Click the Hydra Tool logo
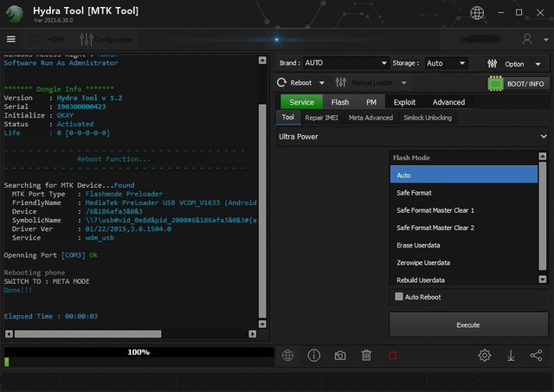The height and width of the screenshot is (392, 554). pos(16,14)
